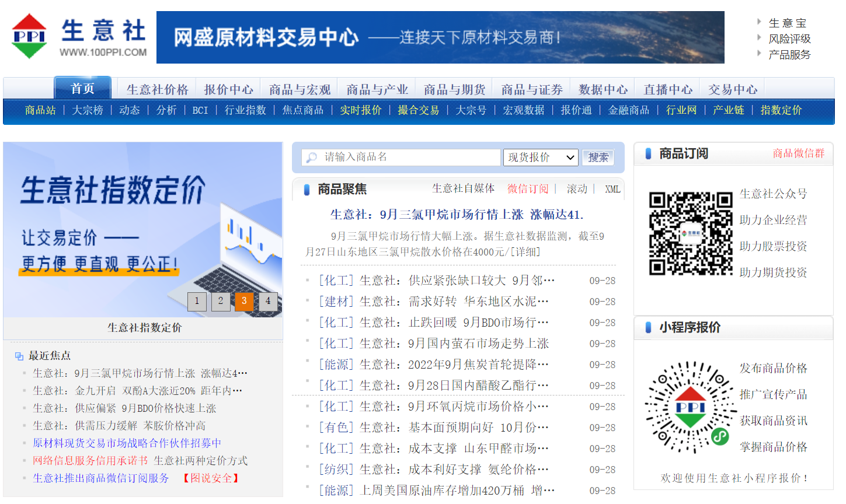Click the 生意社公众号 QR code

click(691, 233)
